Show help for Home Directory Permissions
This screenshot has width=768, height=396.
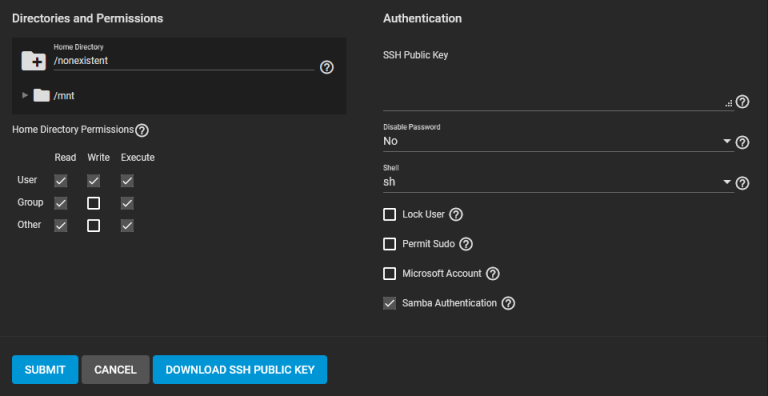coord(142,130)
